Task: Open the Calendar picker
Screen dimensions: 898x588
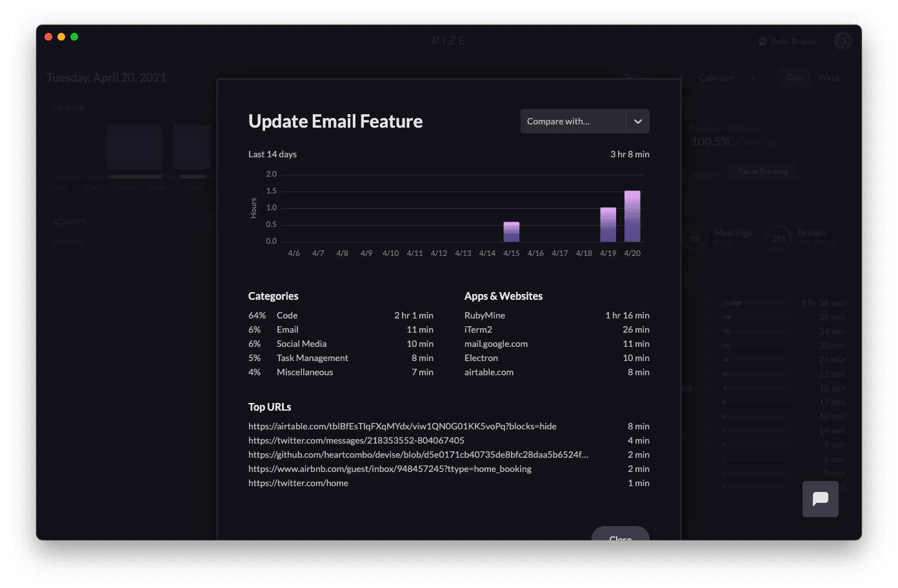Action: pos(717,77)
